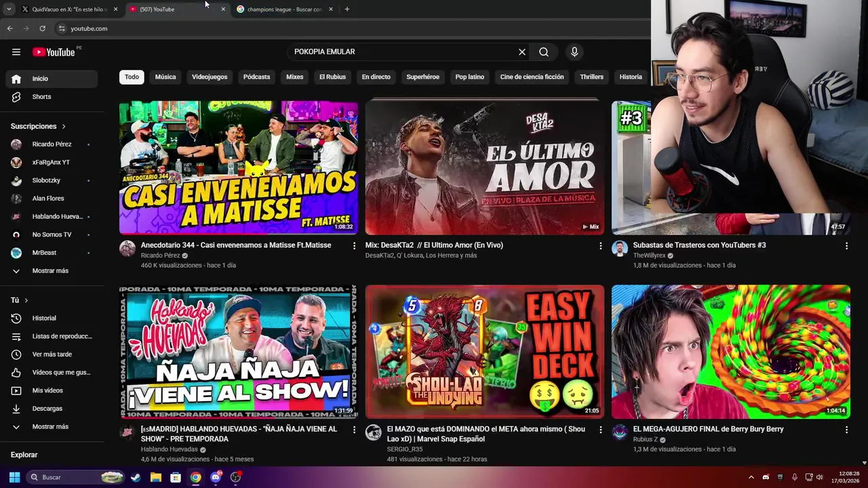
Task: Open Historial in the sidebar
Action: (52, 319)
